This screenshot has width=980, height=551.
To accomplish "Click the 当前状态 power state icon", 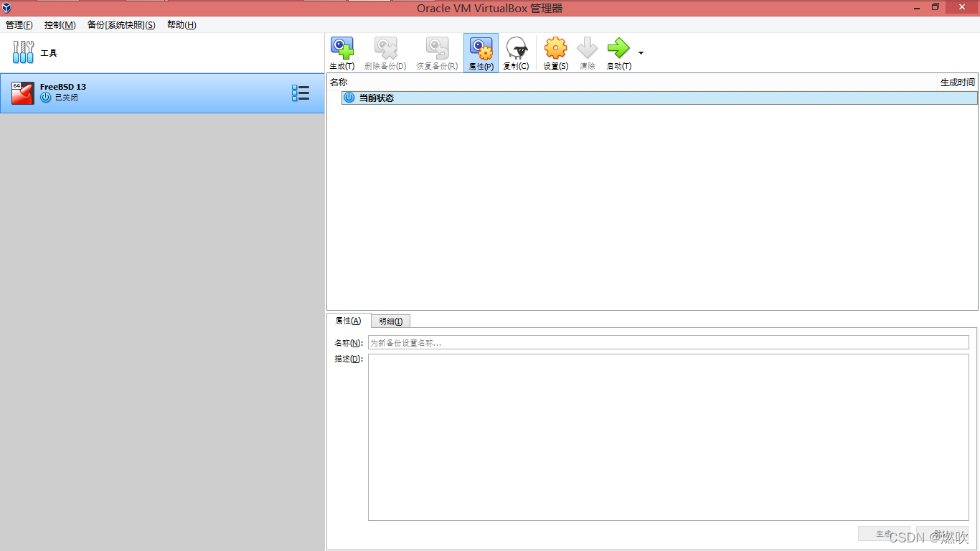I will pyautogui.click(x=349, y=98).
